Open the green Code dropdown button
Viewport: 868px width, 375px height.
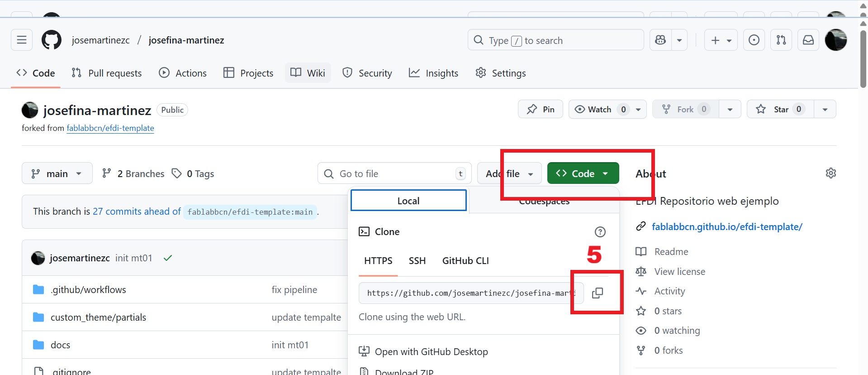583,173
